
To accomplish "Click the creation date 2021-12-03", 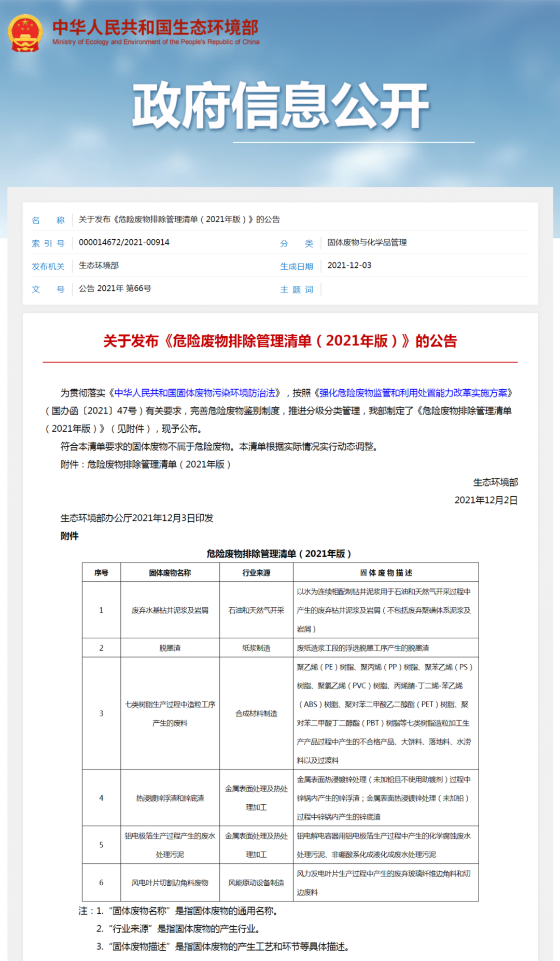I will pos(349,265).
